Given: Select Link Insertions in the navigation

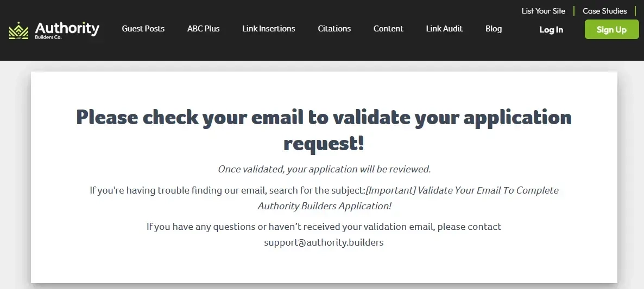Looking at the screenshot, I should (x=268, y=29).
